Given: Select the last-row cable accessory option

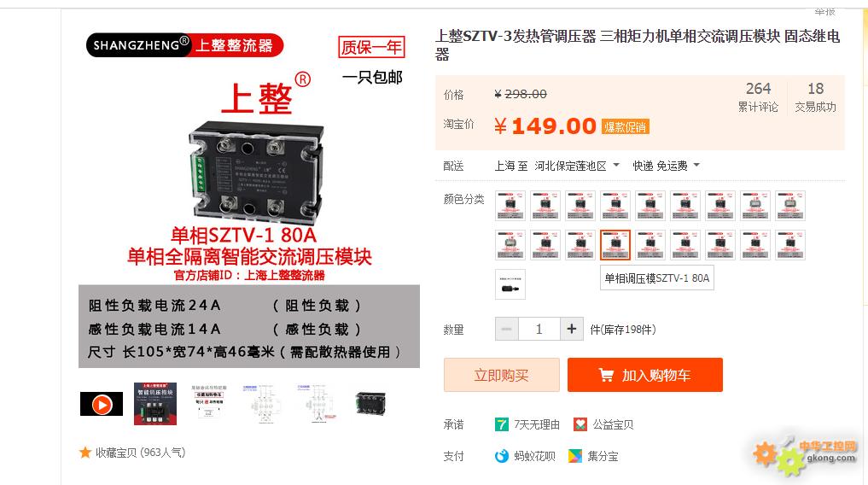Looking at the screenshot, I should coord(510,284).
